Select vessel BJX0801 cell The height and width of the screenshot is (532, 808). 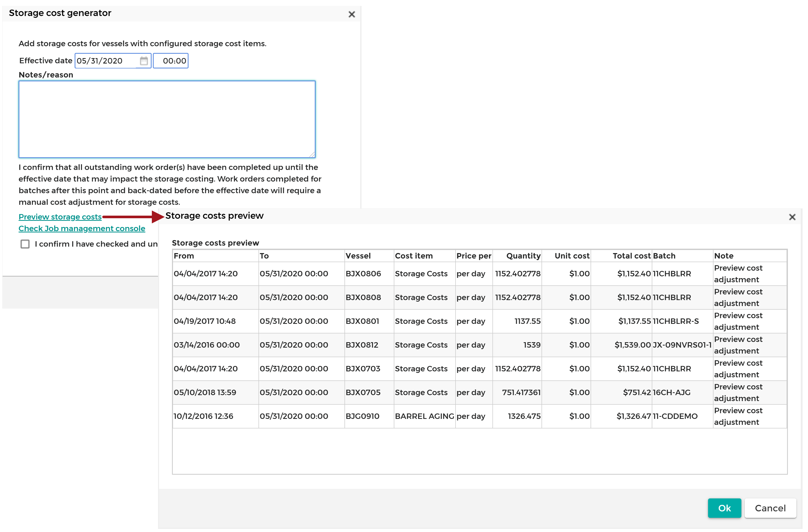(x=369, y=322)
